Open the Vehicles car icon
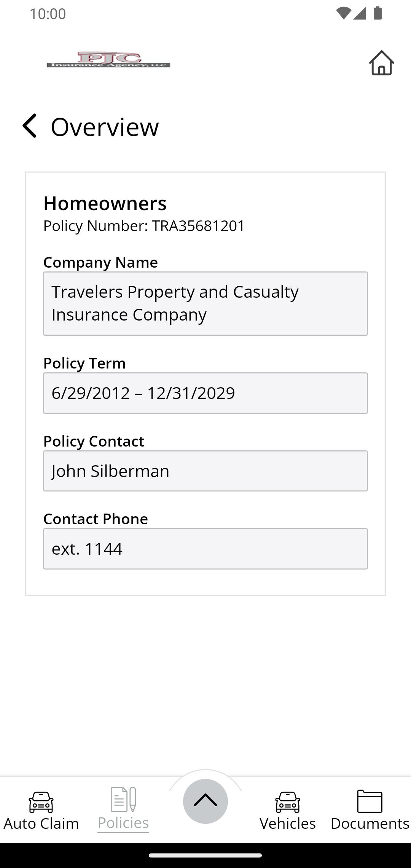This screenshot has height=868, width=411. [288, 802]
